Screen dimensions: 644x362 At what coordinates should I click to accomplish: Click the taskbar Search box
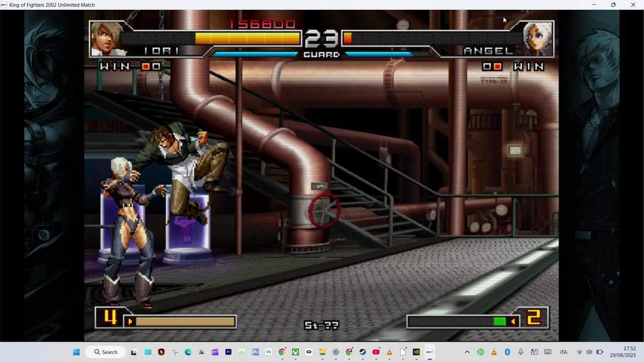tap(106, 352)
